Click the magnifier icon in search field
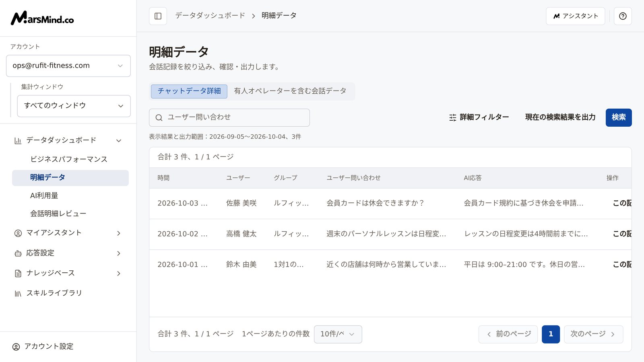The height and width of the screenshot is (362, 644). [159, 117]
